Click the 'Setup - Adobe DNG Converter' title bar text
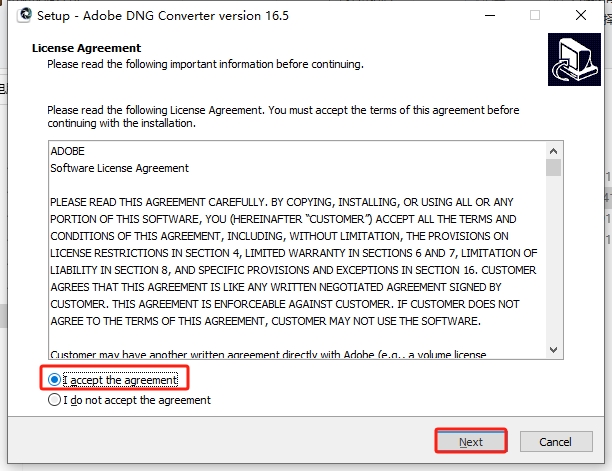 coord(163,16)
